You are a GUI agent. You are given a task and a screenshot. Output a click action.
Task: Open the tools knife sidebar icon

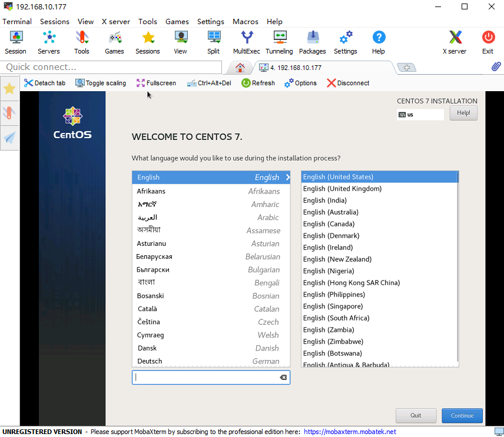9,113
